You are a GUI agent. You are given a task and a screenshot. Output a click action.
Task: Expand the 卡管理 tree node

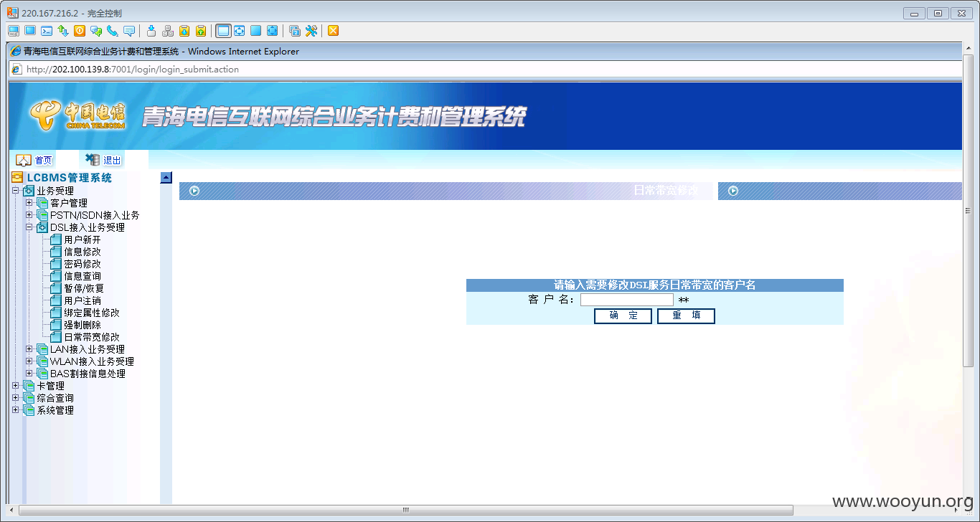(15, 386)
